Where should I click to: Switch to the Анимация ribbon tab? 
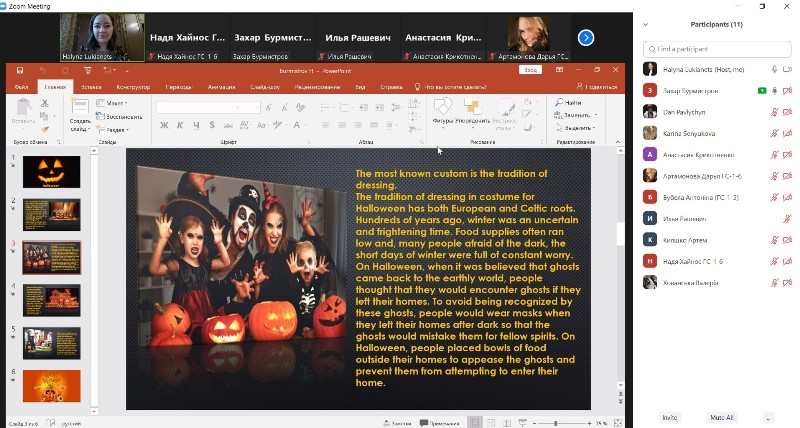point(222,87)
